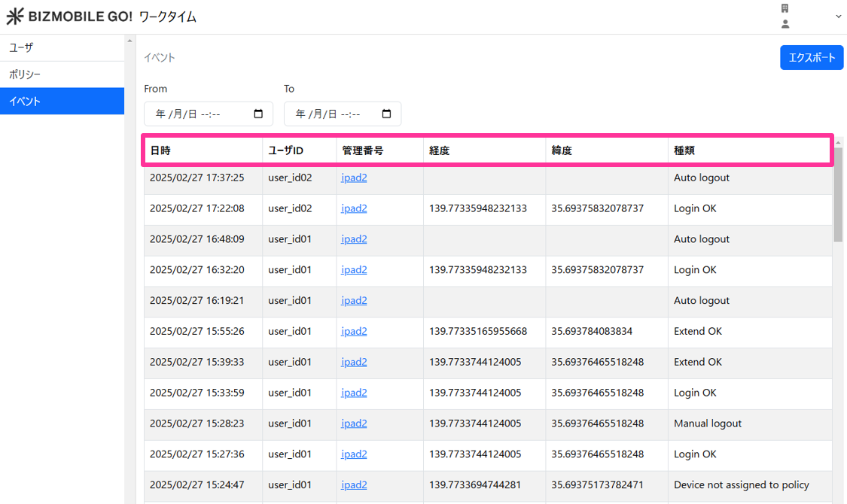Click the building organization icon at top right

tap(785, 8)
